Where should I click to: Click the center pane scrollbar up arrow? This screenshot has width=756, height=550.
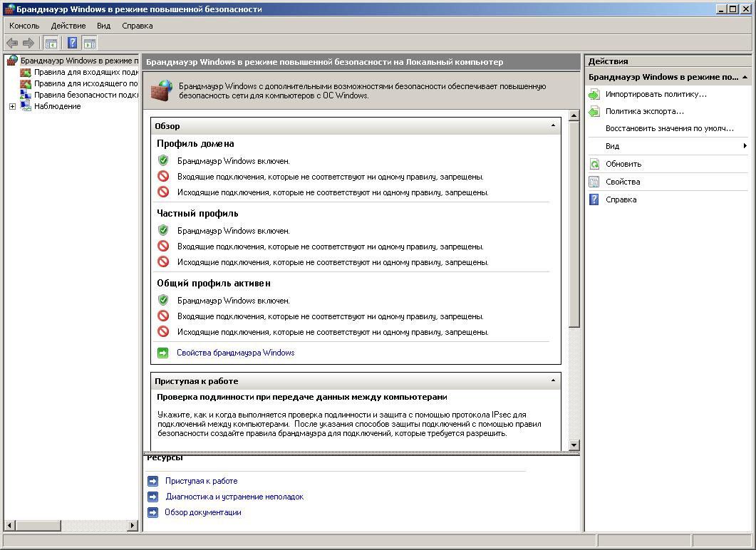coord(574,115)
